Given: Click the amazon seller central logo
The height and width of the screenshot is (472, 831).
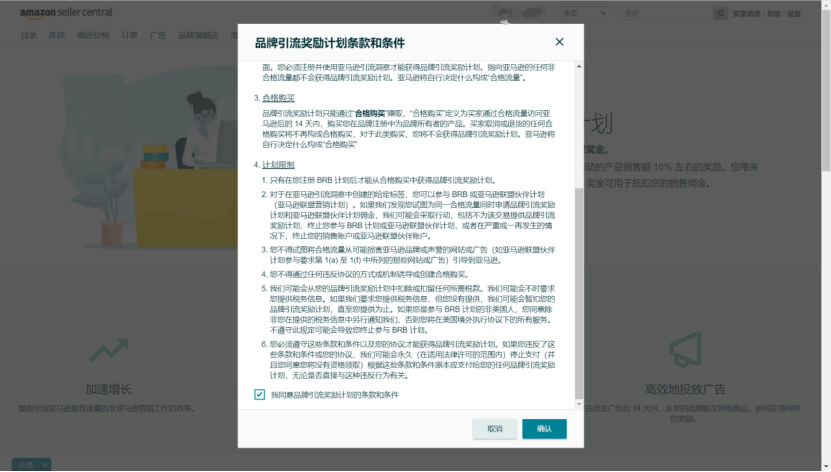Looking at the screenshot, I should point(66,13).
